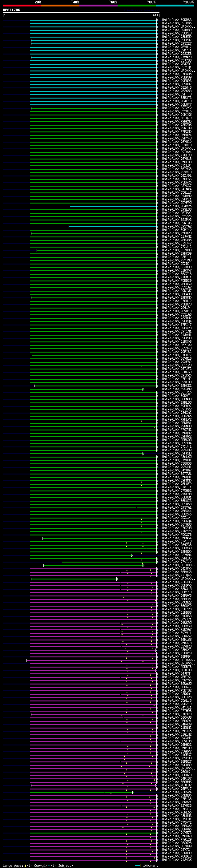This screenshot has width=197, height=868.
Task: Click the UniRef100_Q10FH8 label
Action: point(177,494)
